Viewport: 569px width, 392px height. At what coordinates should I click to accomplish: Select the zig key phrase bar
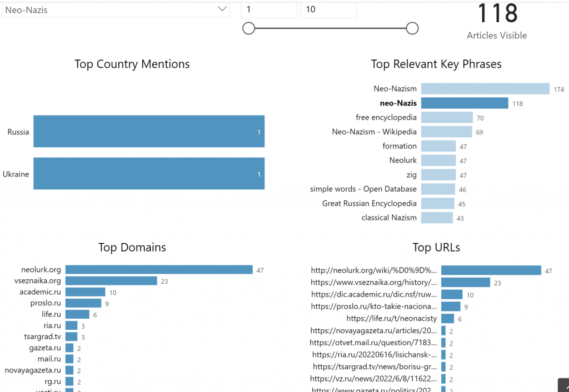(x=438, y=174)
